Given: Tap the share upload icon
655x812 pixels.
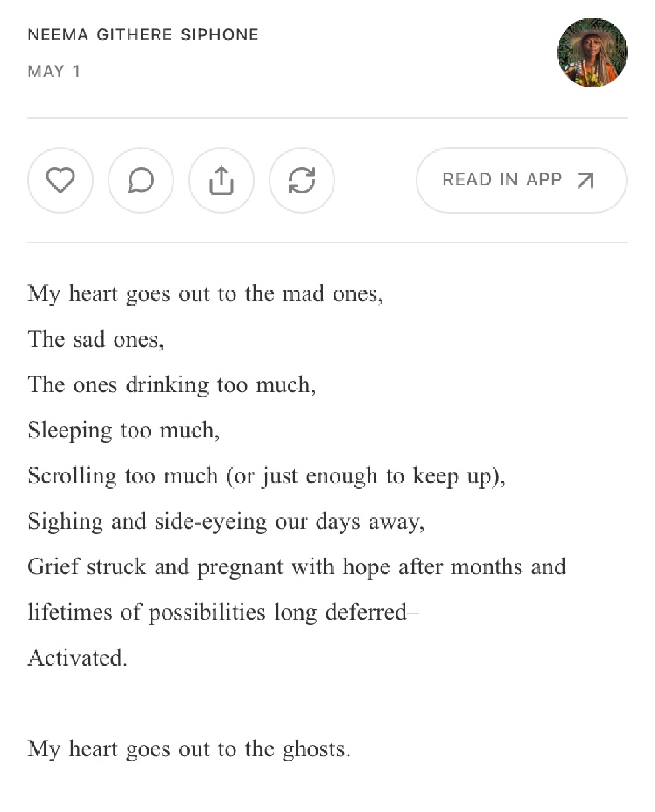Looking at the screenshot, I should click(221, 180).
